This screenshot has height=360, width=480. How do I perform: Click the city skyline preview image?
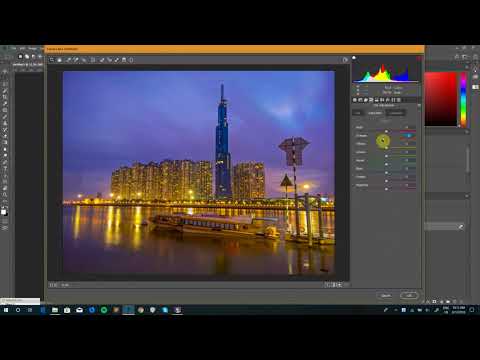(199, 172)
